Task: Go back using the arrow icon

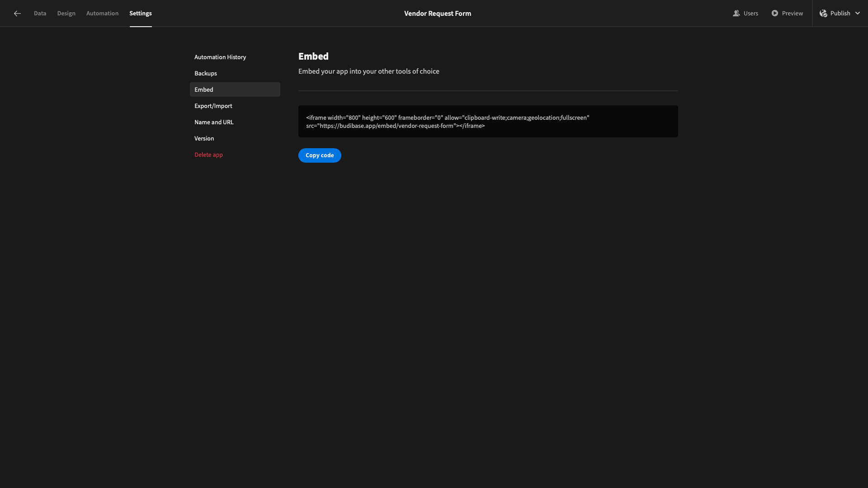Action: tap(17, 14)
